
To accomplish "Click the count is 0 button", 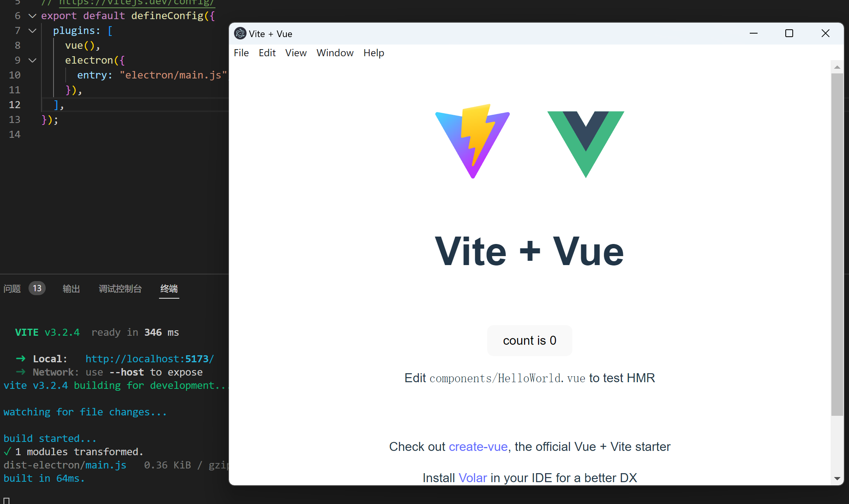I will 529,341.
